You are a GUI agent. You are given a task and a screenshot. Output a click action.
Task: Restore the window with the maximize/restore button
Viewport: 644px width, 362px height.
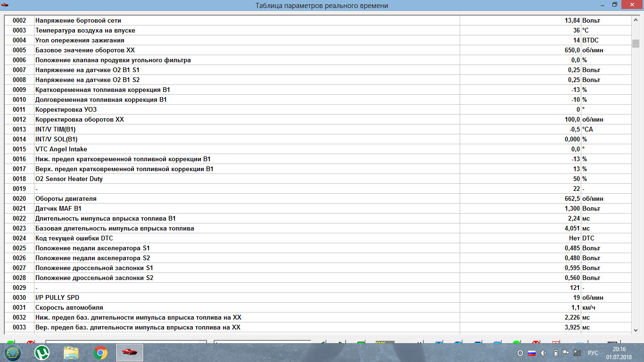point(615,5)
